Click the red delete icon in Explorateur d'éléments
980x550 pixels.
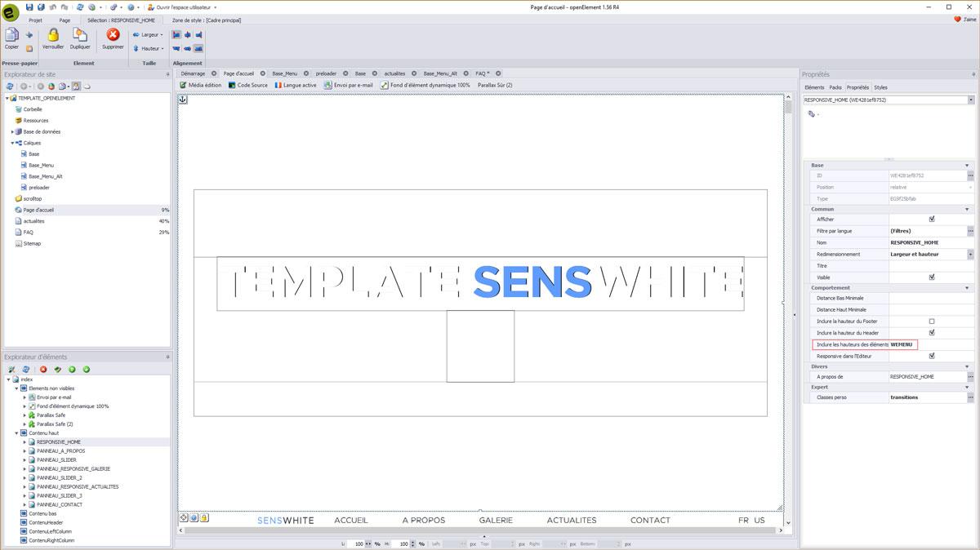[x=43, y=370]
